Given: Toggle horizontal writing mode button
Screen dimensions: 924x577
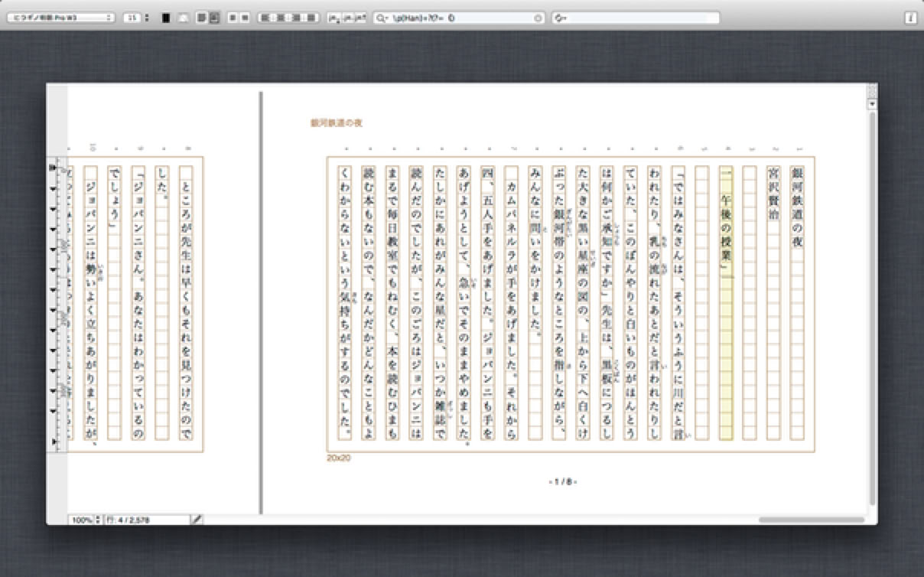Looking at the screenshot, I should (x=214, y=18).
